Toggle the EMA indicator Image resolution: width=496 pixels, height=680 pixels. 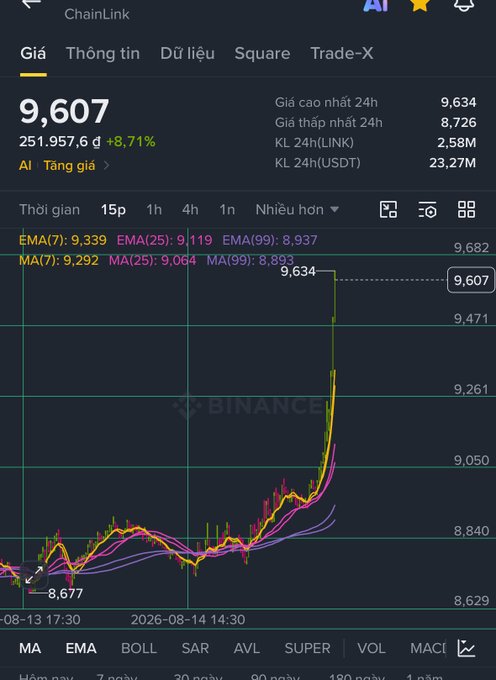81,648
